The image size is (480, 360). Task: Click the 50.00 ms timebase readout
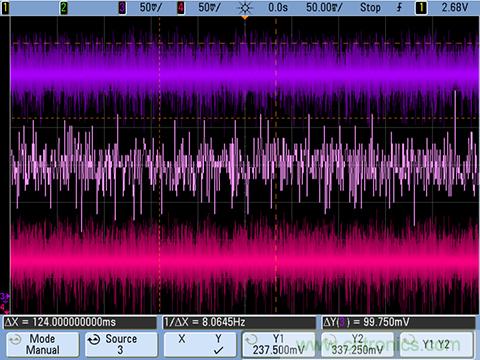pos(324,8)
